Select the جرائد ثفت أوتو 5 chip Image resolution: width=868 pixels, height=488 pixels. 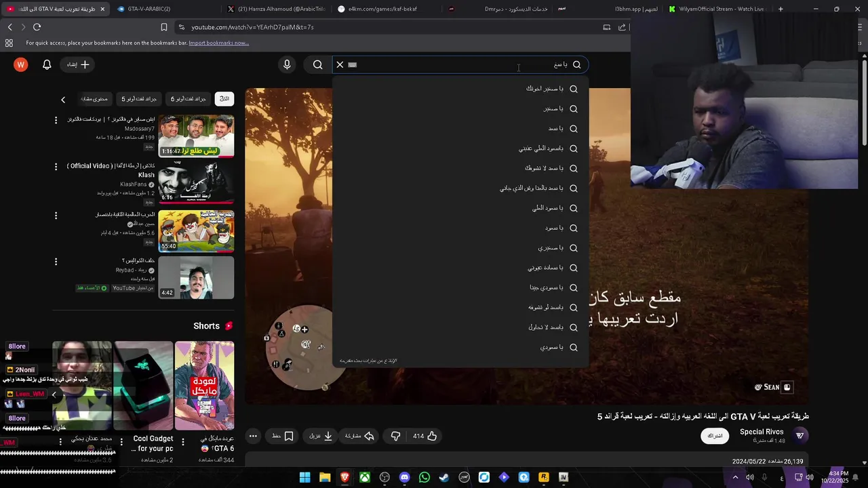139,99
